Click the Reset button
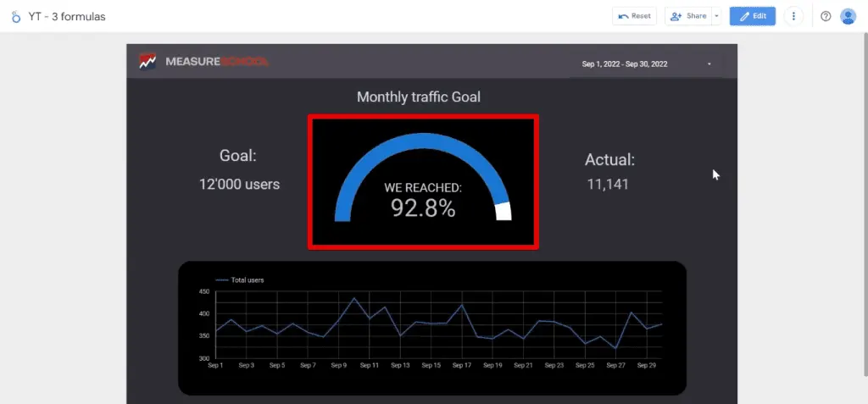This screenshot has height=404, width=868. coord(634,16)
